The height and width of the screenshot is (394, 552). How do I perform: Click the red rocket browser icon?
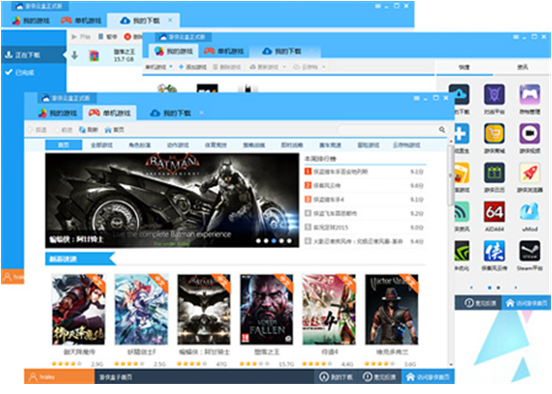tap(529, 173)
